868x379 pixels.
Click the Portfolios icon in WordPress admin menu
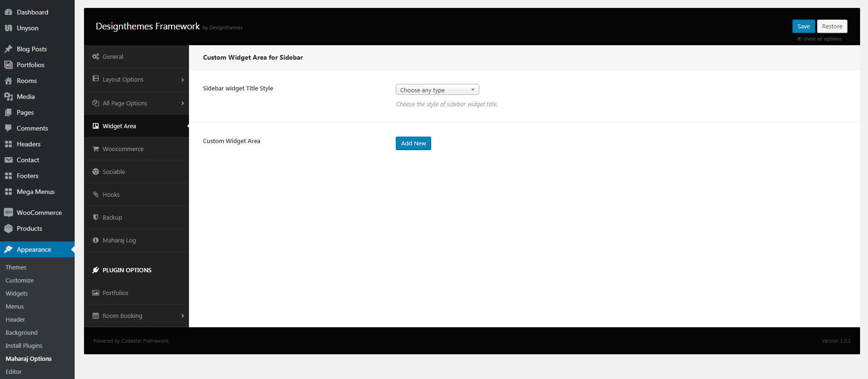point(8,65)
